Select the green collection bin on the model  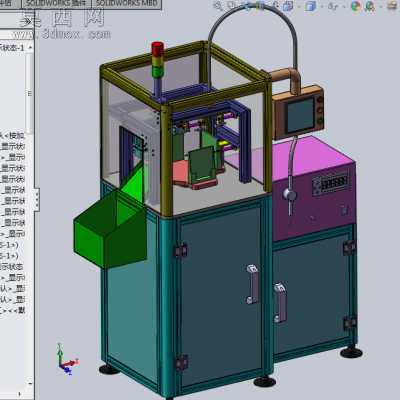[x=110, y=228]
